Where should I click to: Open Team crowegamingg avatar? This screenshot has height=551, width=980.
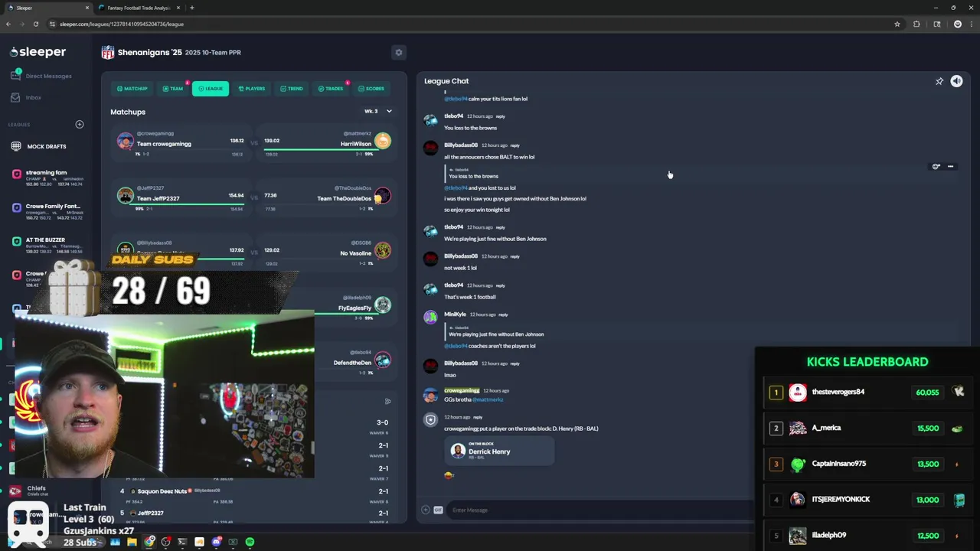pos(126,141)
